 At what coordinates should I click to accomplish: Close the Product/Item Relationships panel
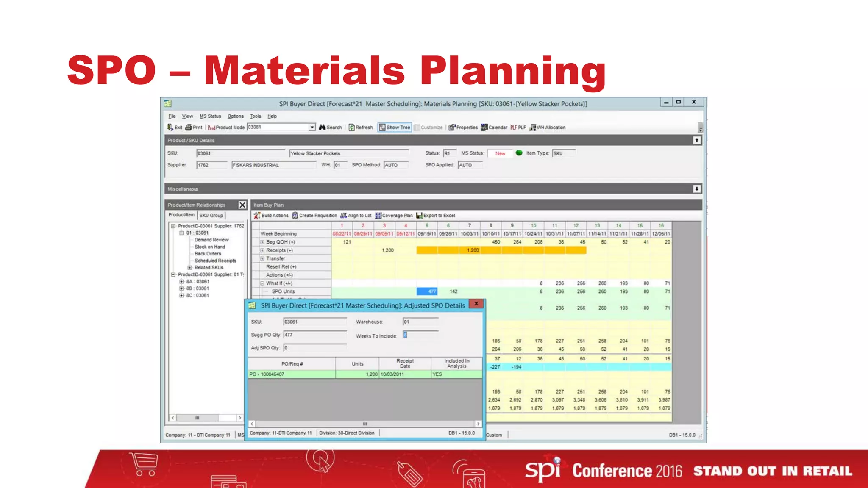242,205
